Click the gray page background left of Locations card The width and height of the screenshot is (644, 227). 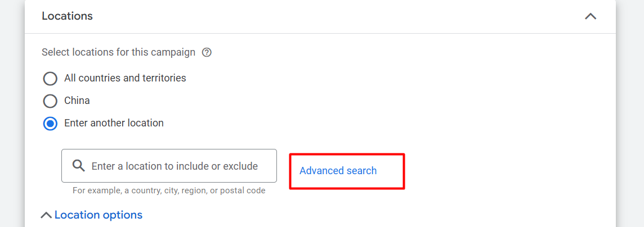point(11,112)
